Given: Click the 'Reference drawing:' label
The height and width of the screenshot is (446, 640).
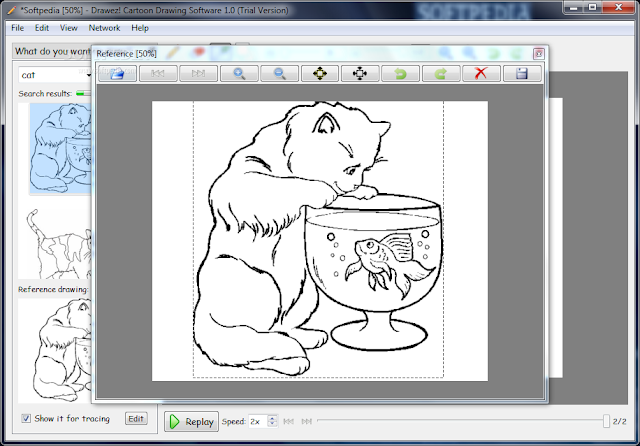Looking at the screenshot, I should point(53,289).
